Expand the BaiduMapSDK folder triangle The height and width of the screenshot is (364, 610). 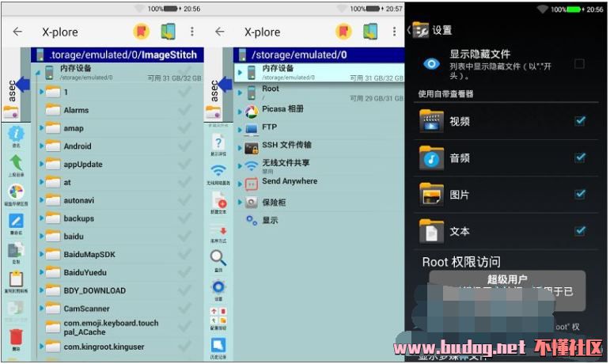(x=41, y=254)
